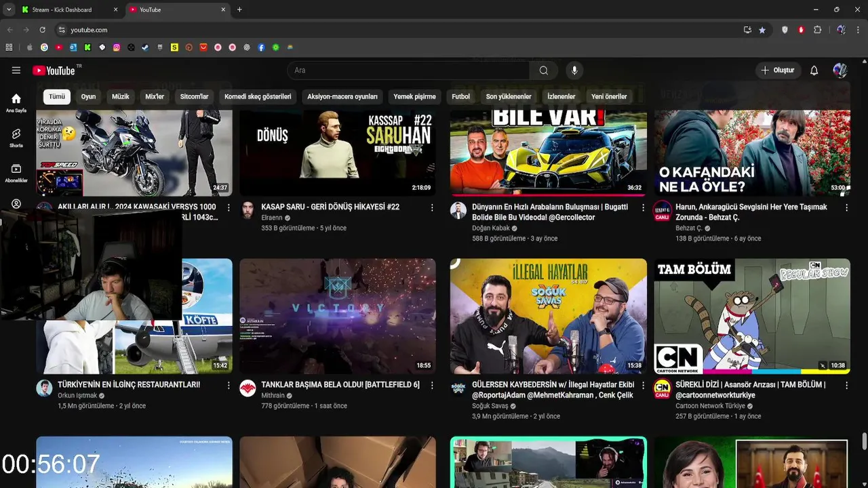The width and height of the screenshot is (868, 488).
Task: Open options for KASAP SARU video
Action: pos(432,207)
